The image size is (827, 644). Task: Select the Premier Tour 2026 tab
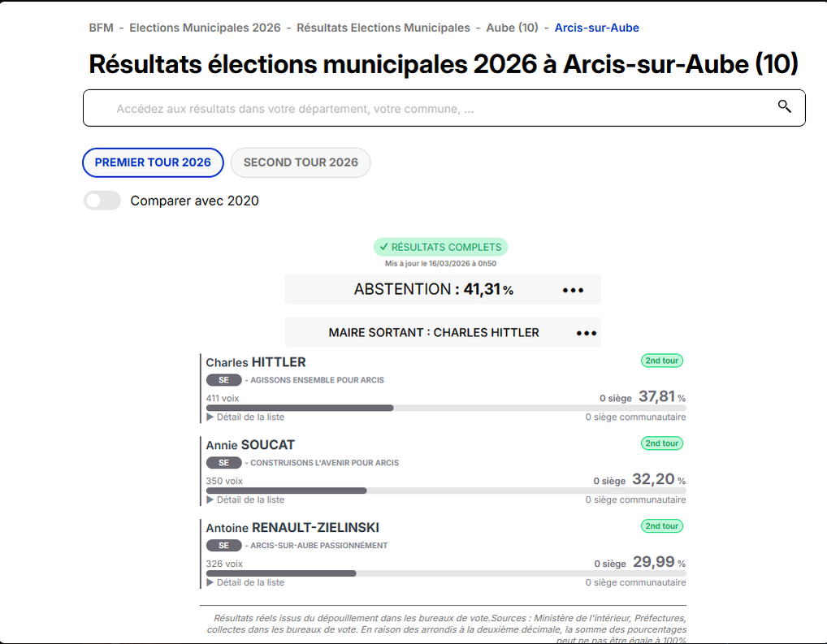(x=153, y=162)
